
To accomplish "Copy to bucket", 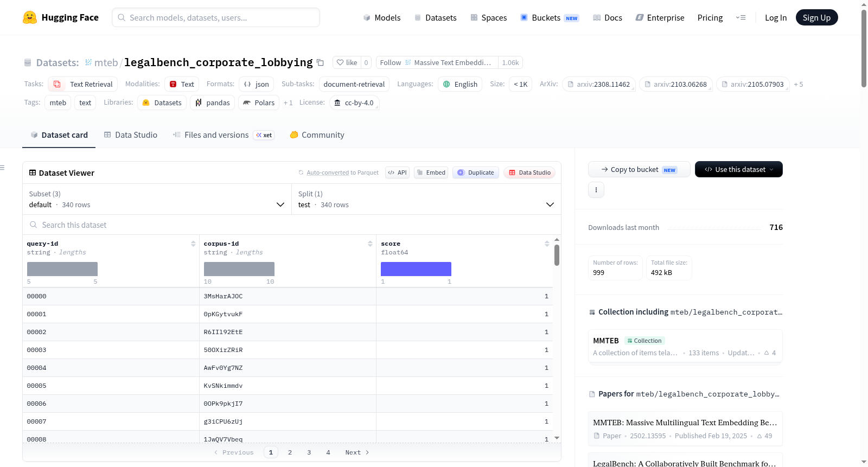I will tap(639, 169).
